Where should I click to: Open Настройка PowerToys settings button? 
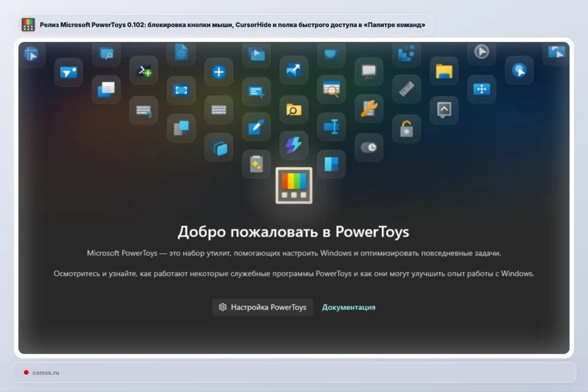263,307
